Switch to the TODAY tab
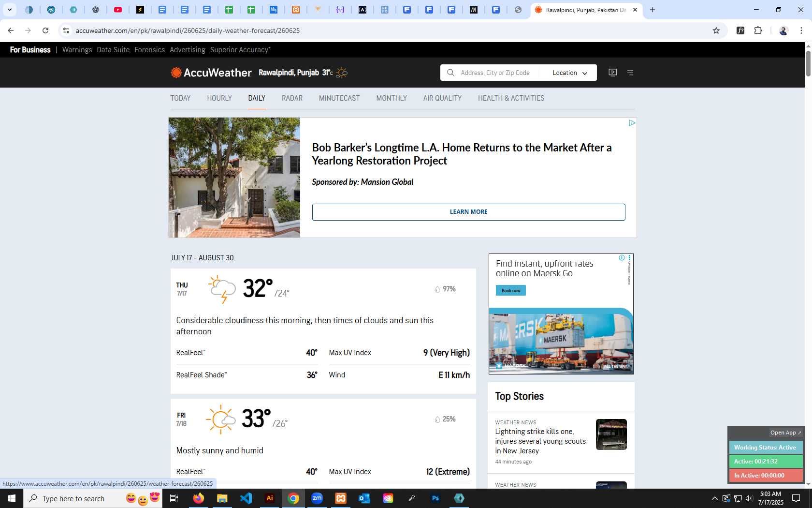The height and width of the screenshot is (508, 812). click(180, 98)
